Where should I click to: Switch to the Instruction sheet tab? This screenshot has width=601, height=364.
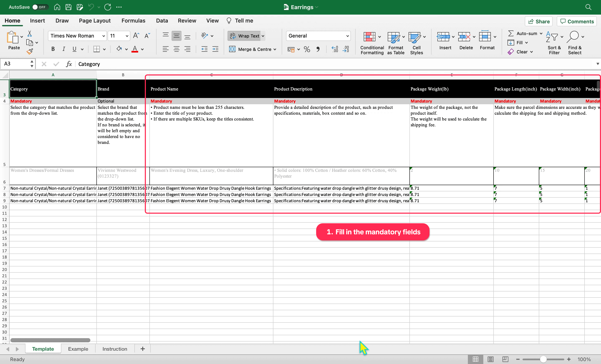click(x=115, y=349)
